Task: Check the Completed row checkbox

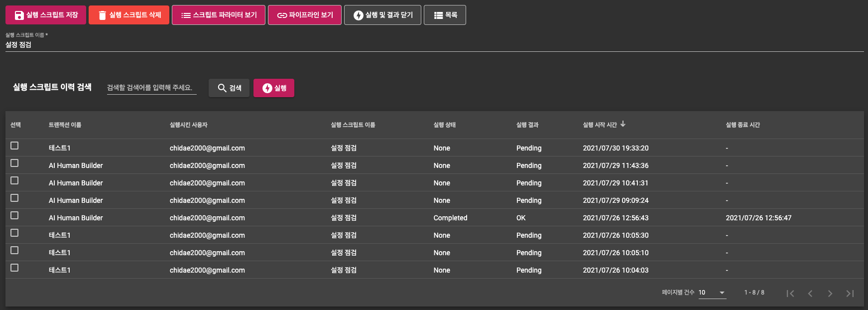Action: click(14, 215)
